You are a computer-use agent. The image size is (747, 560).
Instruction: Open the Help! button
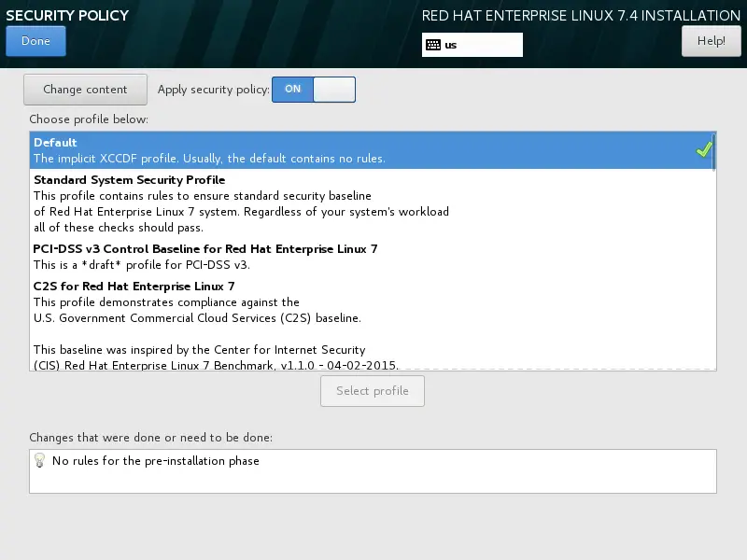[712, 41]
